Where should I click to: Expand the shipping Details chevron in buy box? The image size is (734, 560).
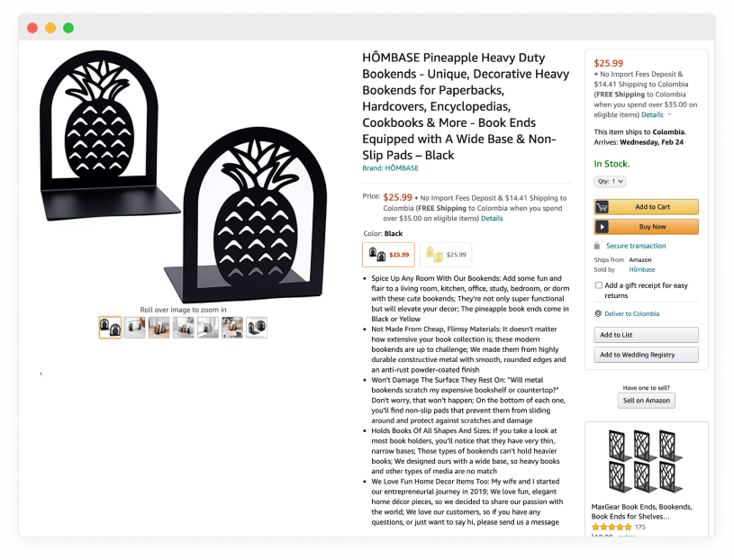669,114
